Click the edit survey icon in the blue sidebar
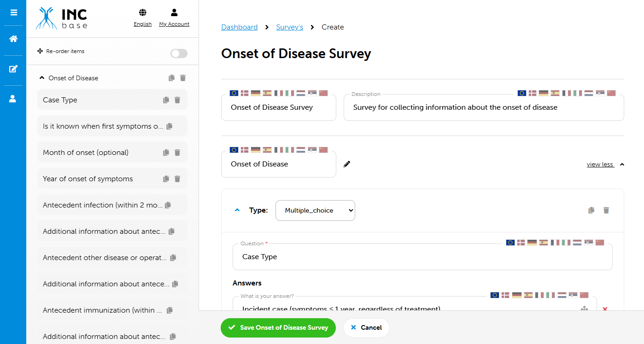644x344 pixels. pos(13,69)
